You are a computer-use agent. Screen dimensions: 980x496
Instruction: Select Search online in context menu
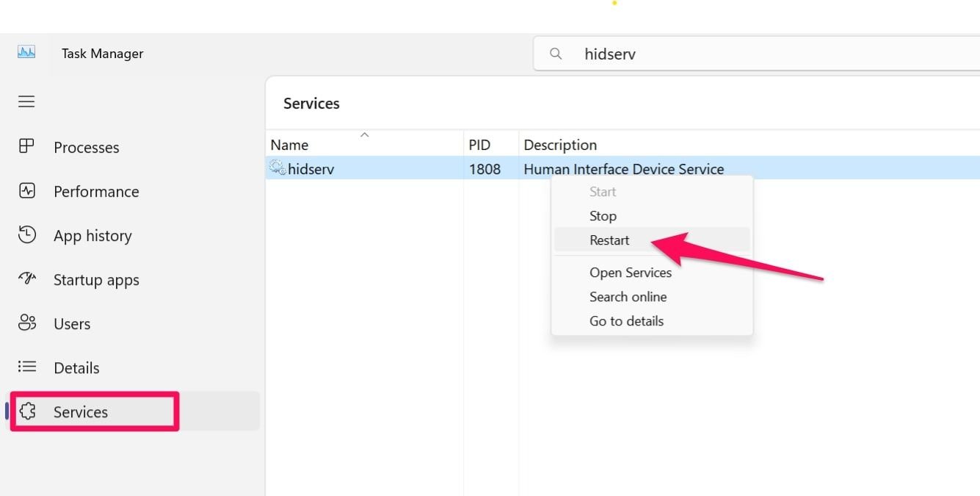[x=628, y=297]
